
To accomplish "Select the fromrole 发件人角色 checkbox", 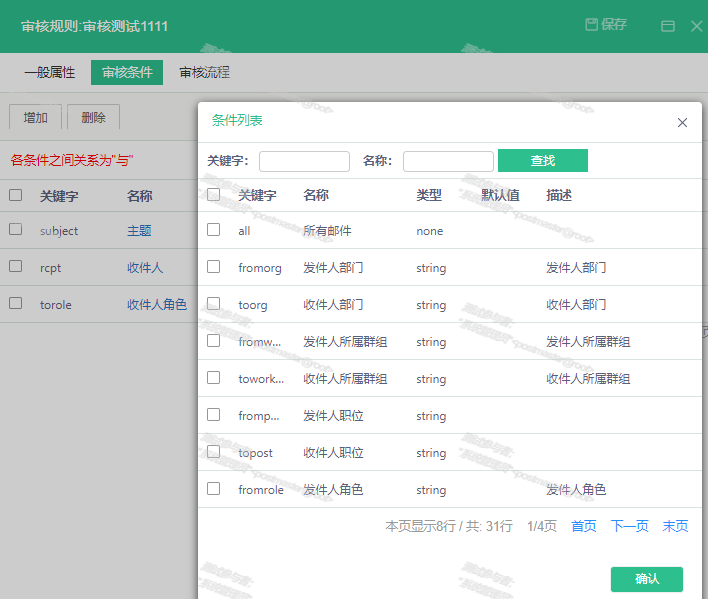I will click(x=213, y=489).
